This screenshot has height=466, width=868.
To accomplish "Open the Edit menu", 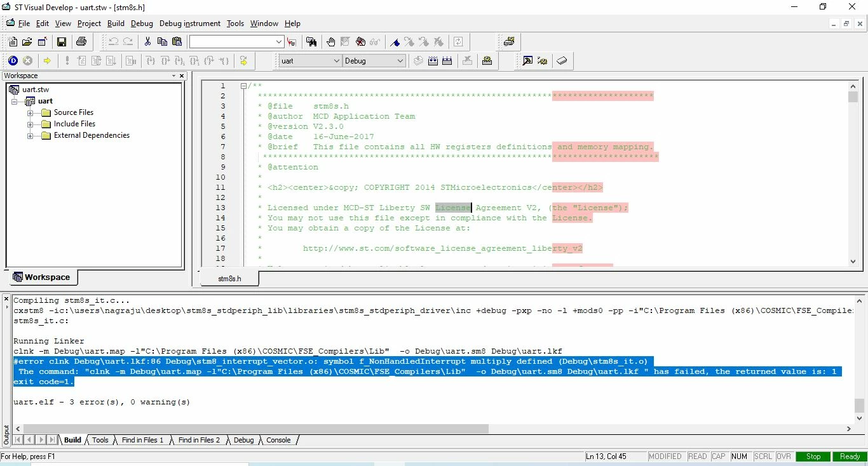I will coord(43,23).
